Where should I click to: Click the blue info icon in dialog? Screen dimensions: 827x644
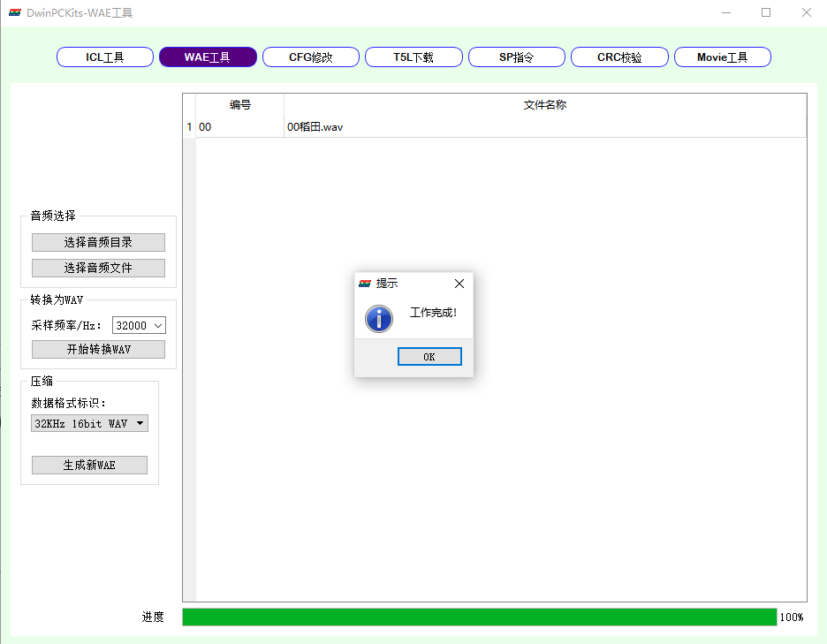(379, 318)
